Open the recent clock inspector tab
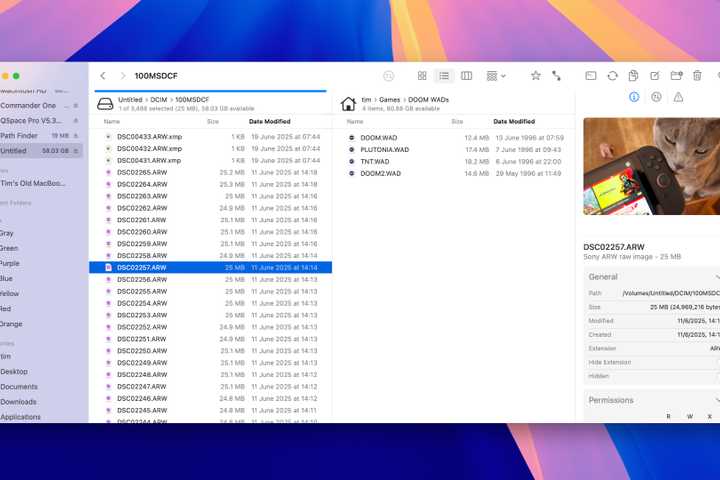The width and height of the screenshot is (720, 480). (656, 97)
